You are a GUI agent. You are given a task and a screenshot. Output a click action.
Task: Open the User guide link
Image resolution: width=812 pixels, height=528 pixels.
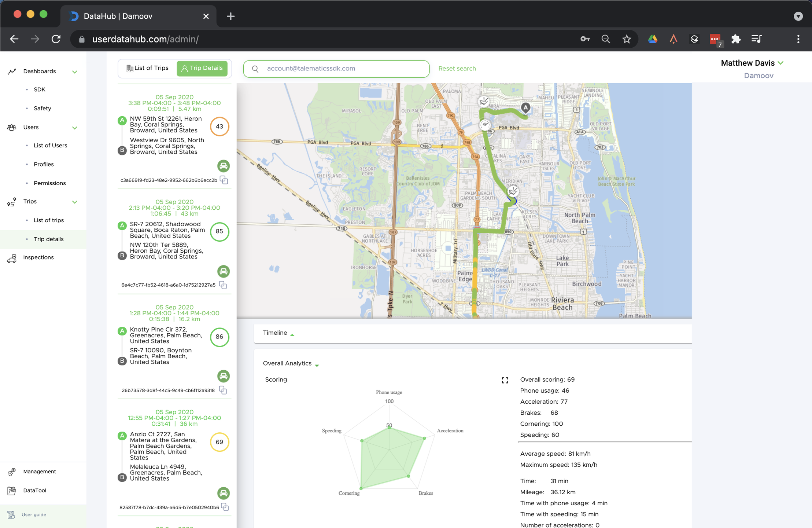coord(34,515)
